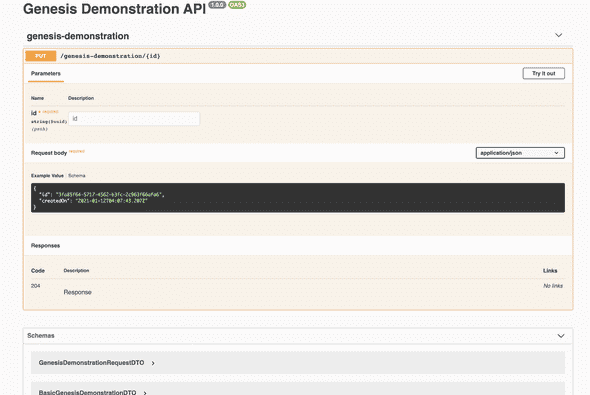This screenshot has width=590, height=395.
Task: Click the Try it out button
Action: 543,73
